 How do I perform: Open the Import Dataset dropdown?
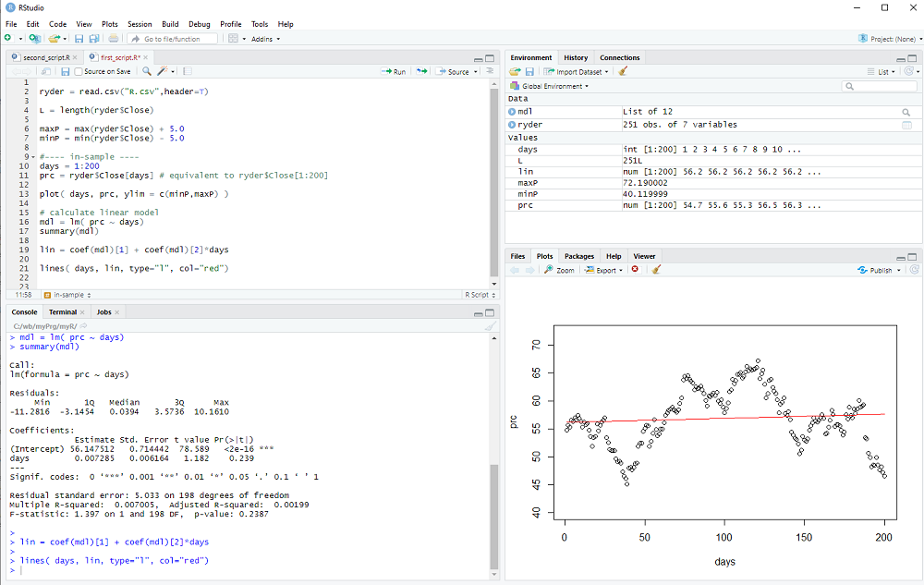[x=576, y=72]
